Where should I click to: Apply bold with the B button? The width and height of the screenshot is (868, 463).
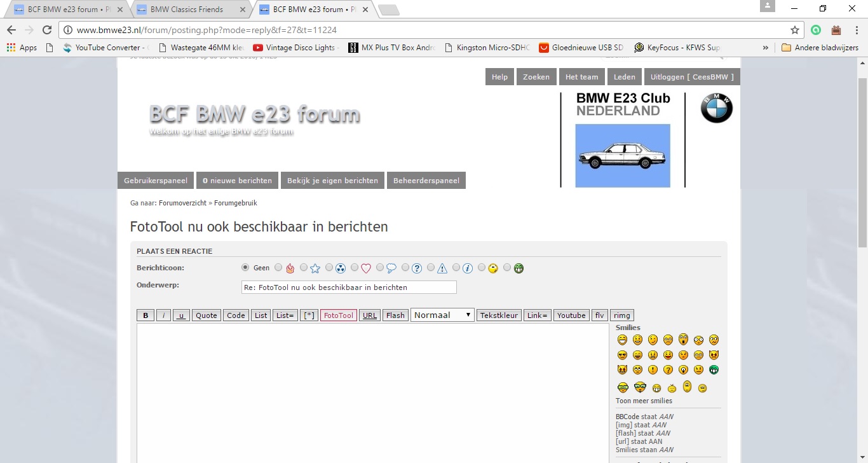tap(145, 315)
